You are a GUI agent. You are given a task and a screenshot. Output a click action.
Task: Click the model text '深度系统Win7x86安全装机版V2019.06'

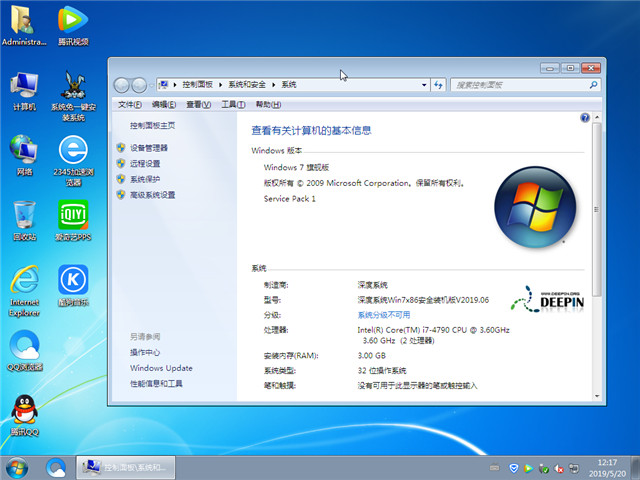[423, 300]
